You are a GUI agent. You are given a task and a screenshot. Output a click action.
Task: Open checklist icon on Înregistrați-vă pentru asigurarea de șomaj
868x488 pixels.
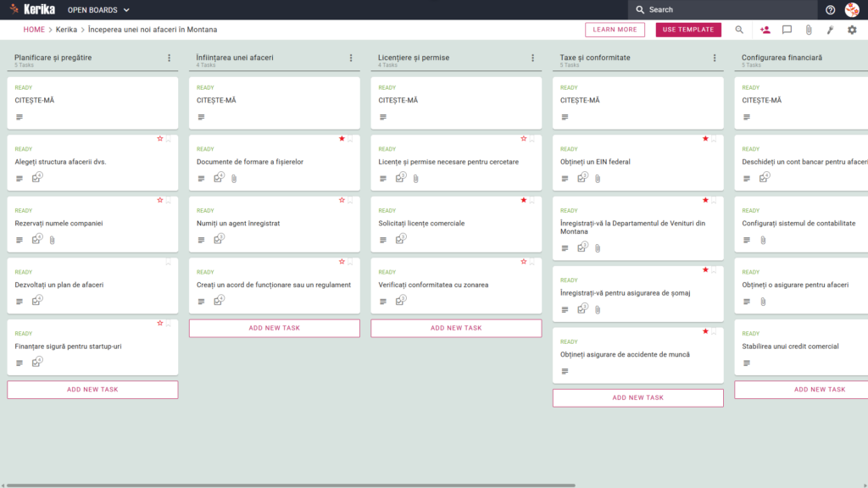pyautogui.click(x=581, y=308)
